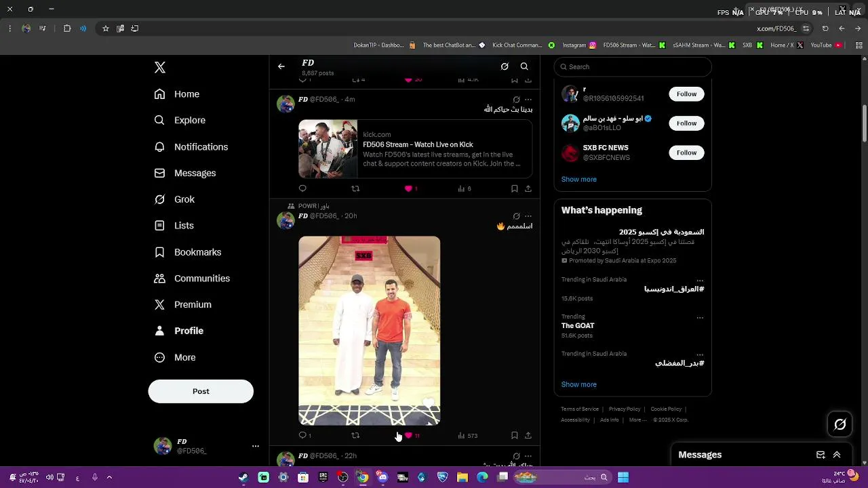Open Grok in sidebar
The height and width of the screenshot is (488, 868).
tap(174, 199)
